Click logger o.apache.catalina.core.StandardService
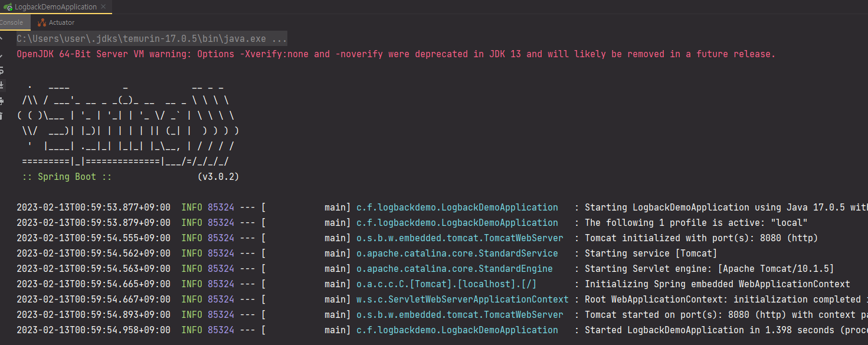 [457, 254]
